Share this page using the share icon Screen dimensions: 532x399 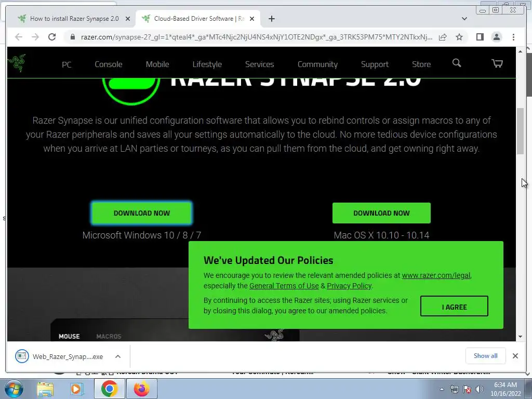[x=443, y=37]
